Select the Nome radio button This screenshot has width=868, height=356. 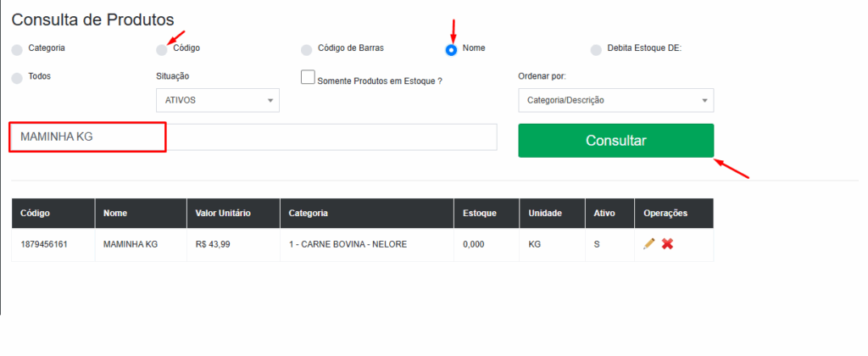452,49
